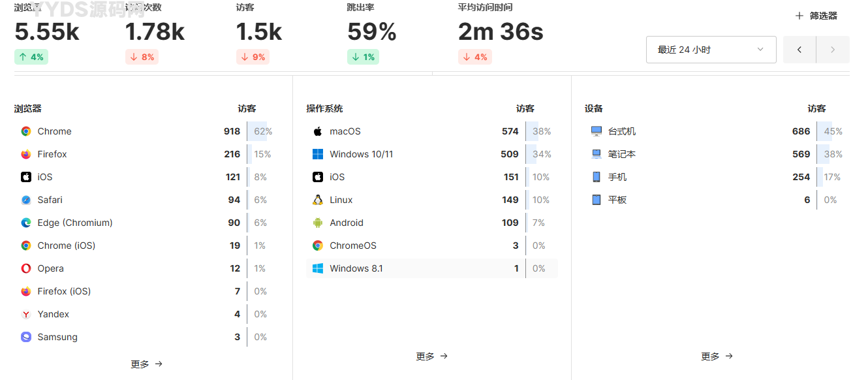
Task: Click the 跳出率 percentage change badge
Action: [x=363, y=57]
